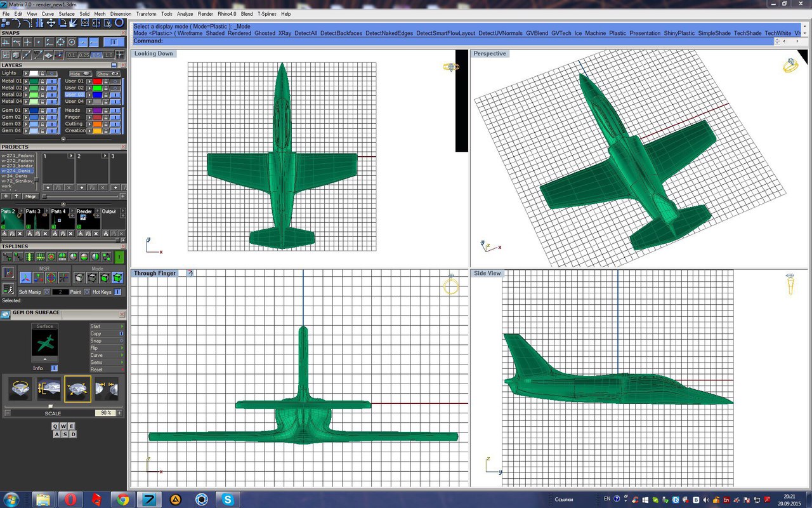
Task: Expand the Metal 02 layer arrow
Action: [26, 88]
